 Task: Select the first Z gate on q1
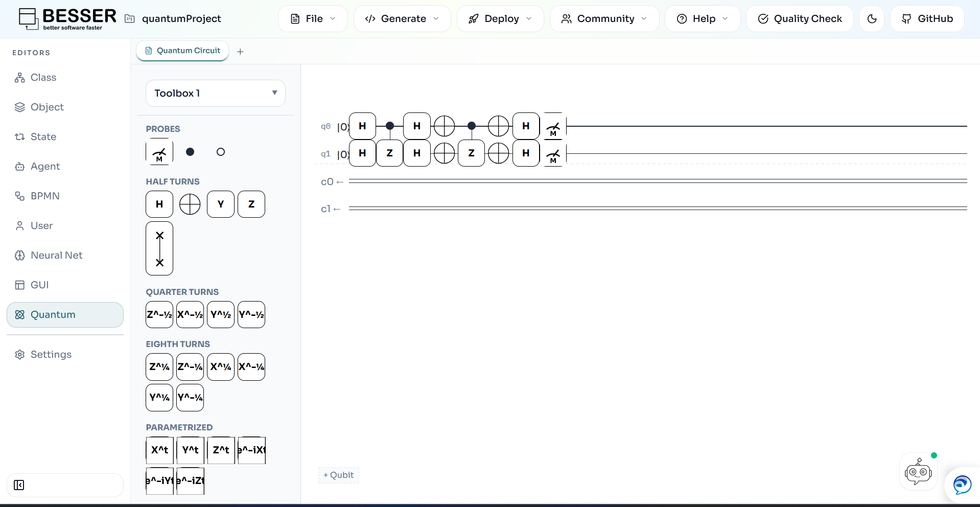point(390,153)
